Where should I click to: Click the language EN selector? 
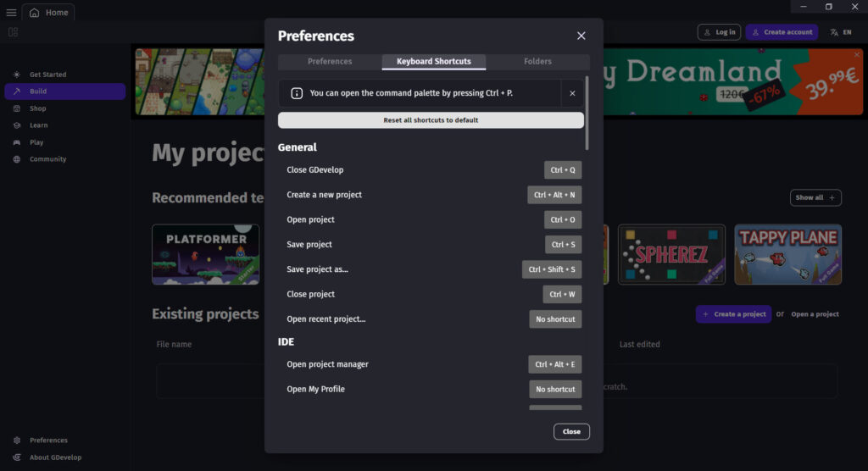tap(841, 32)
